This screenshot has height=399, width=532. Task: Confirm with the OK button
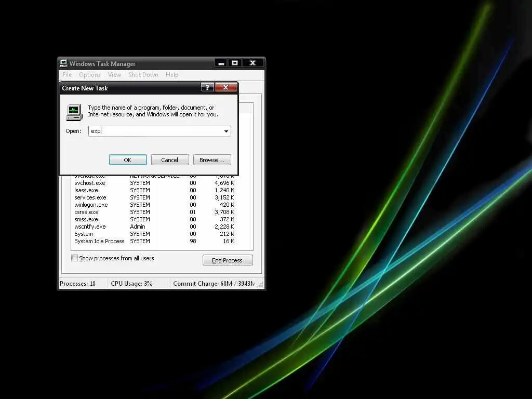click(x=128, y=160)
